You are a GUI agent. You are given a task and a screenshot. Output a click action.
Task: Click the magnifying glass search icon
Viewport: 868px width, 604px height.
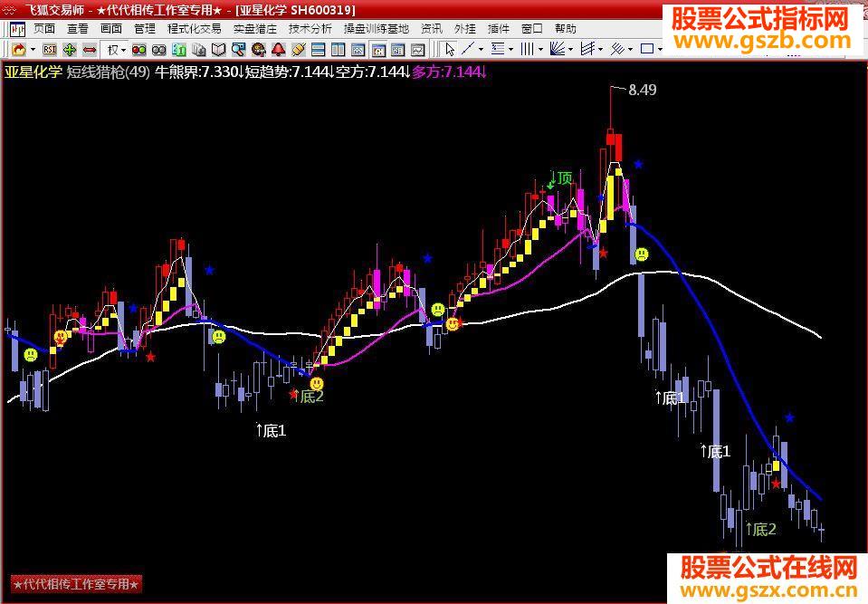tap(239, 50)
